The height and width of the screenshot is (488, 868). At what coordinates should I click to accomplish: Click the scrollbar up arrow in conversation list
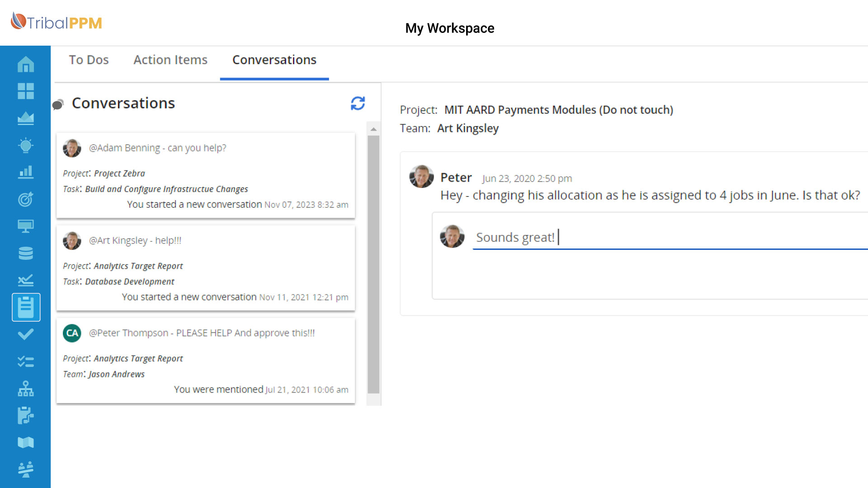tap(373, 129)
